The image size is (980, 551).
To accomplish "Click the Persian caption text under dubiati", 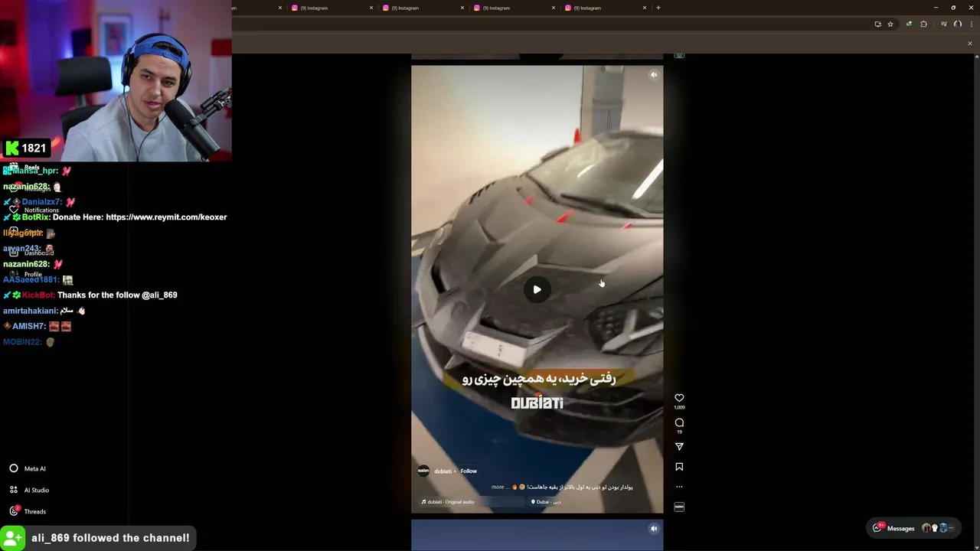I will [x=580, y=487].
